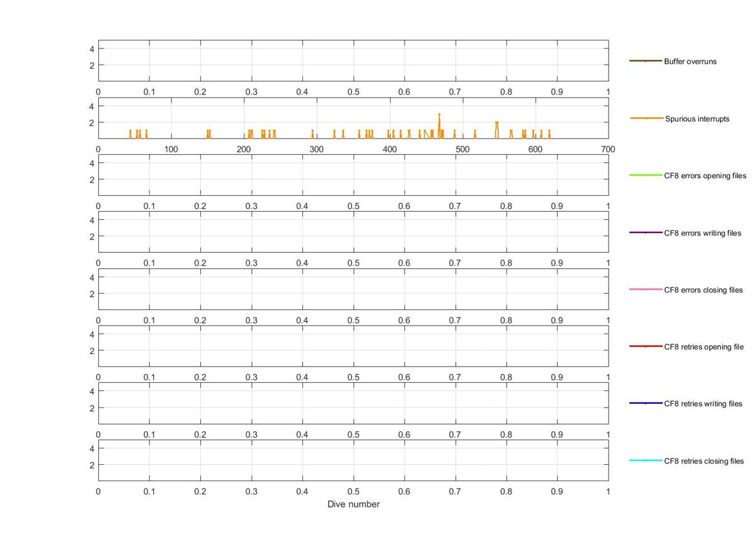Click the purple CF8 errors writing legend line

(646, 232)
